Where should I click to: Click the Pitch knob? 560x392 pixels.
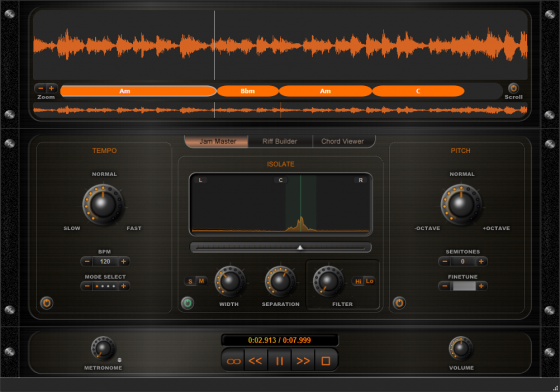[461, 204]
